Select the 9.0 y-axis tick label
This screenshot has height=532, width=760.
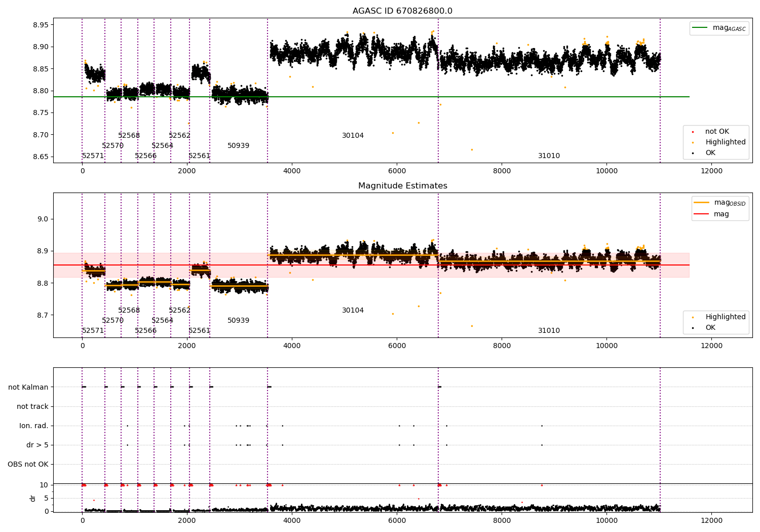pyautogui.click(x=43, y=219)
